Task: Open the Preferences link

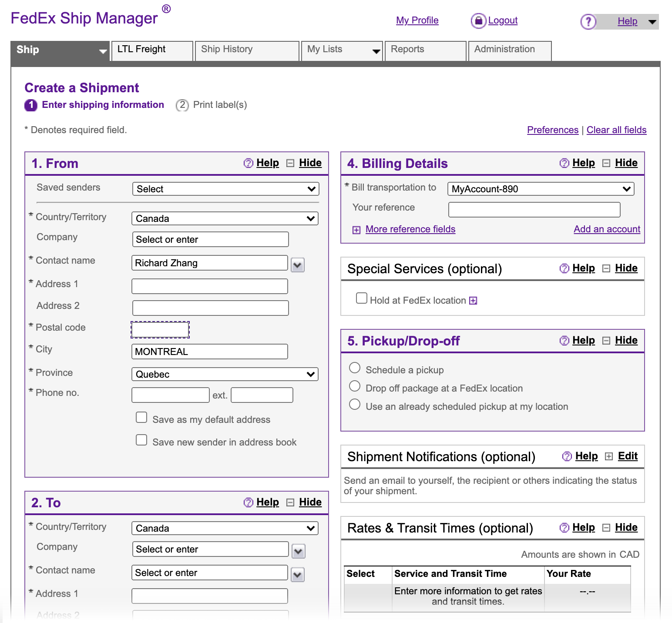Action: 552,130
